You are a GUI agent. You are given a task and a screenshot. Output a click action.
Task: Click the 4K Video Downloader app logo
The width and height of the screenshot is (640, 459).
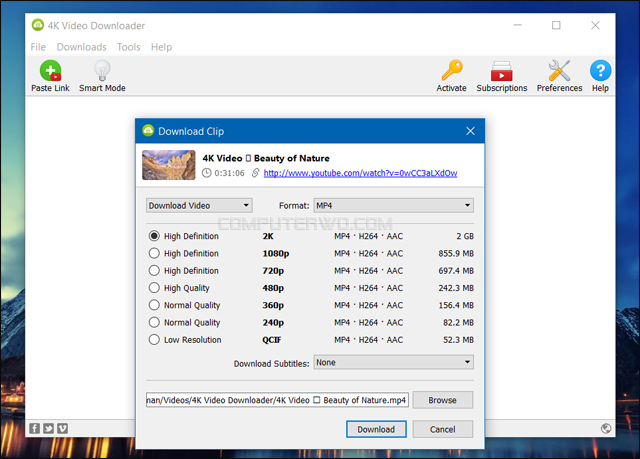click(x=38, y=25)
